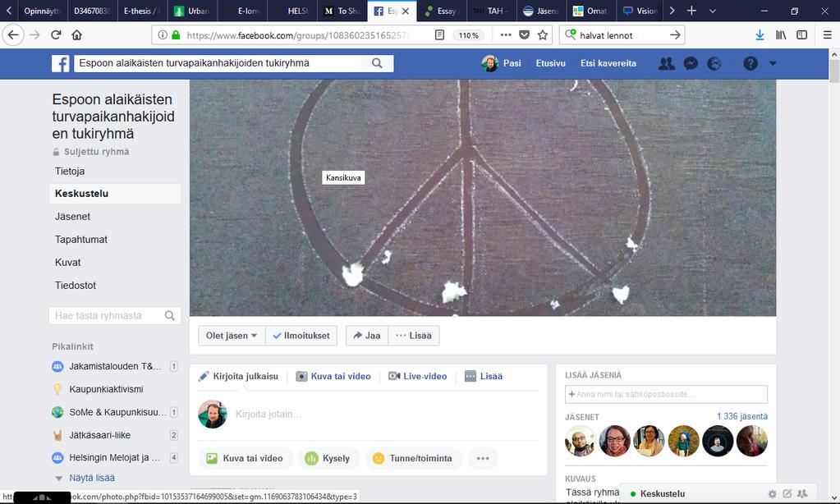
Task: Open Tiedostot in group menu
Action: 75,286
